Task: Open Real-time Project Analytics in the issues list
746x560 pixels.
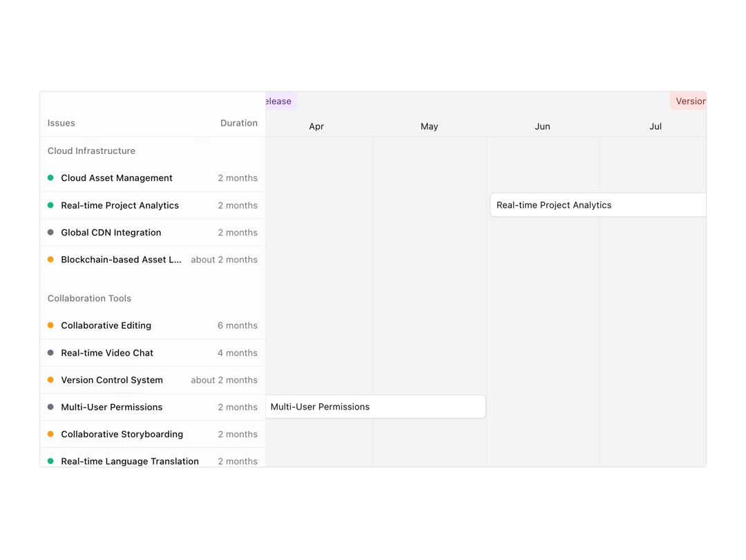Action: point(152,205)
